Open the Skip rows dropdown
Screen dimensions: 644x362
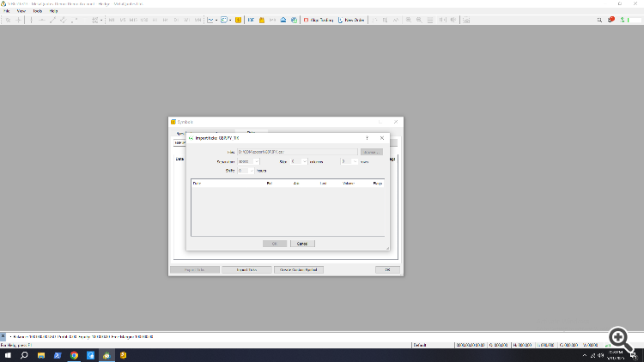[349, 162]
